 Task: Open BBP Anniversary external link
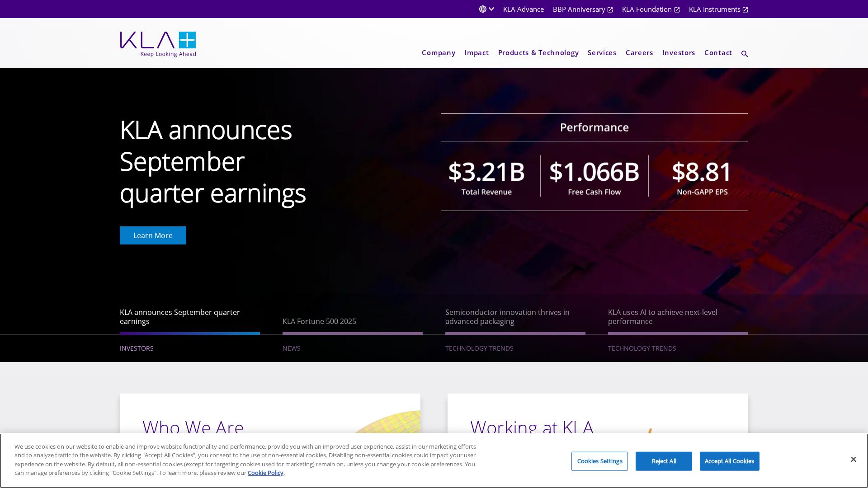click(x=583, y=9)
